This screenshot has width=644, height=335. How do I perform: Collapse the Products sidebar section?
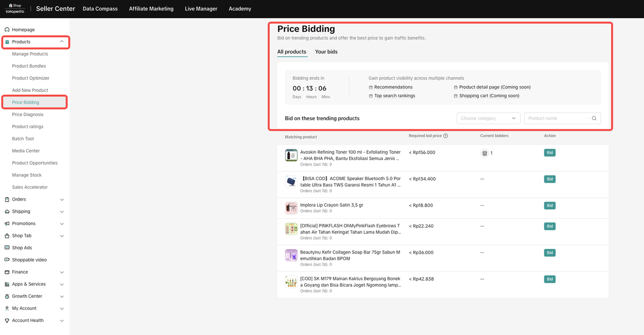[x=62, y=42]
